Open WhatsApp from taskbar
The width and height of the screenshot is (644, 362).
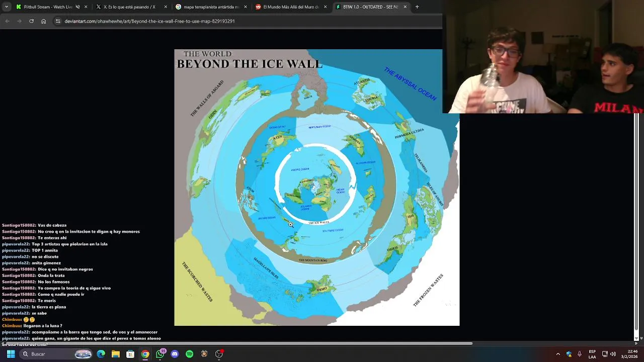point(160,354)
